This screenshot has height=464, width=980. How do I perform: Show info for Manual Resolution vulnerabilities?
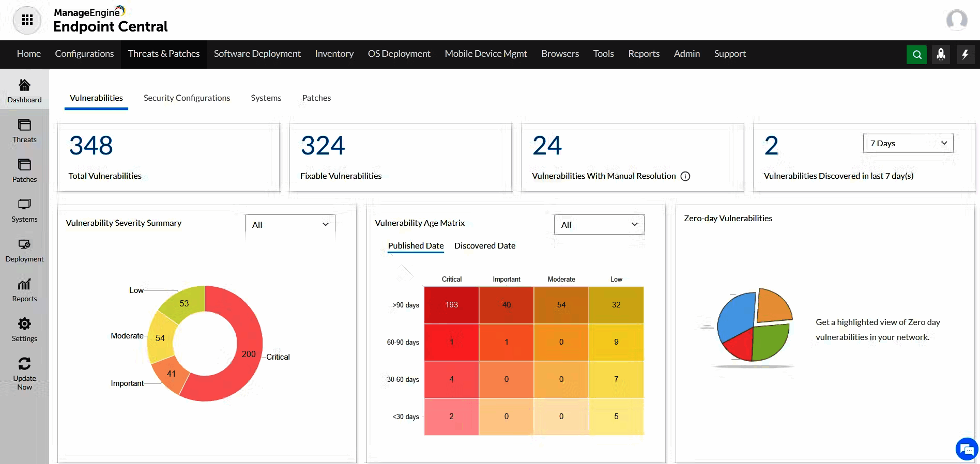[x=685, y=176]
